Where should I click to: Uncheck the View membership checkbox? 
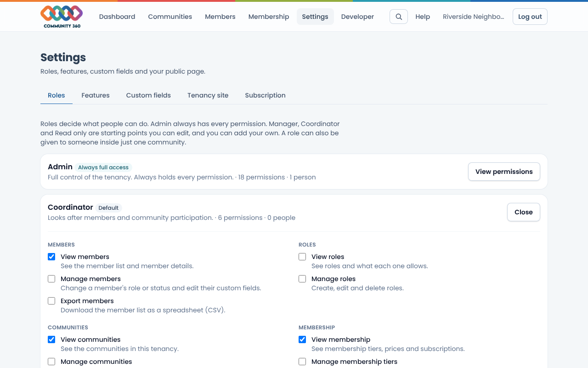(302, 339)
